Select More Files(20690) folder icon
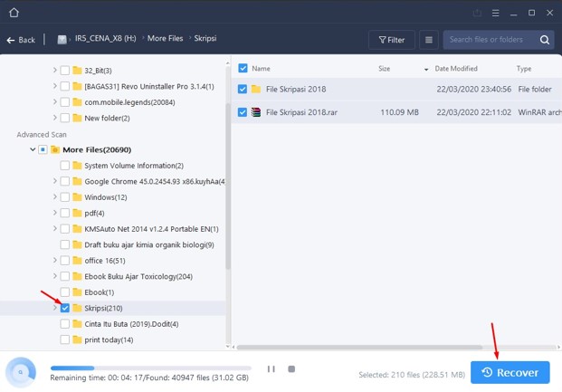 click(55, 149)
